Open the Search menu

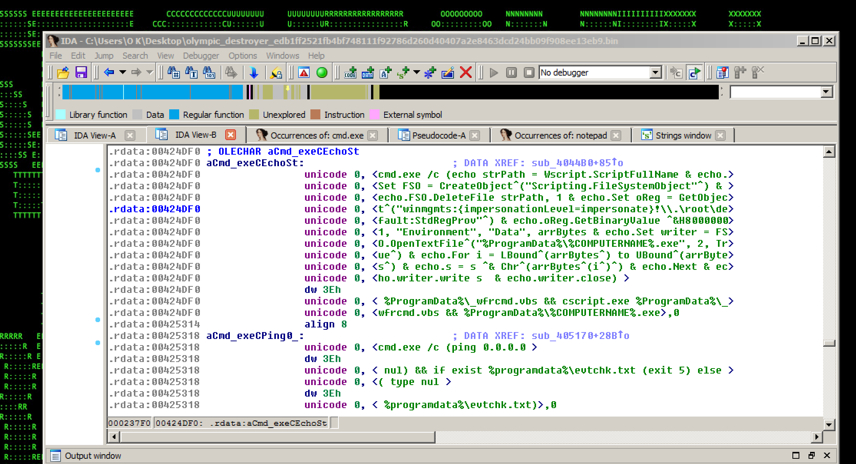coord(135,56)
